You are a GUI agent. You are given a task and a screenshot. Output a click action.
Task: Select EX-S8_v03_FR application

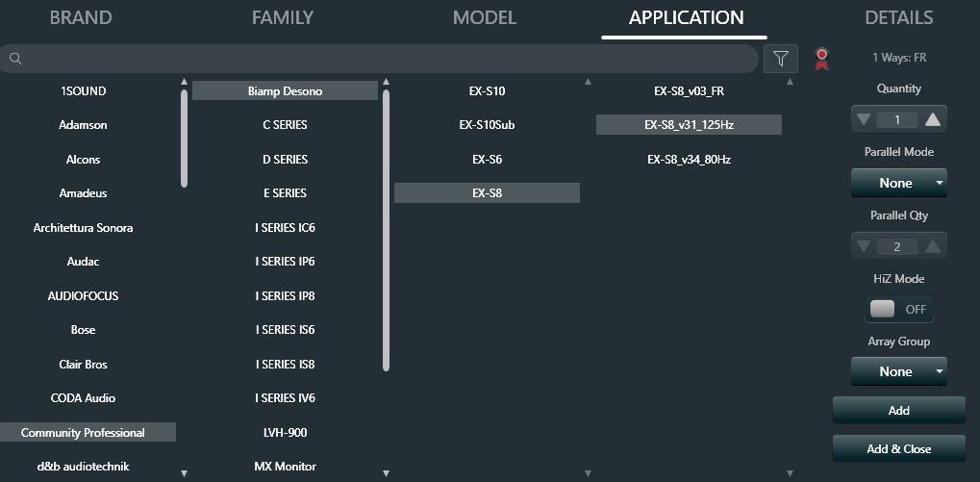(689, 91)
